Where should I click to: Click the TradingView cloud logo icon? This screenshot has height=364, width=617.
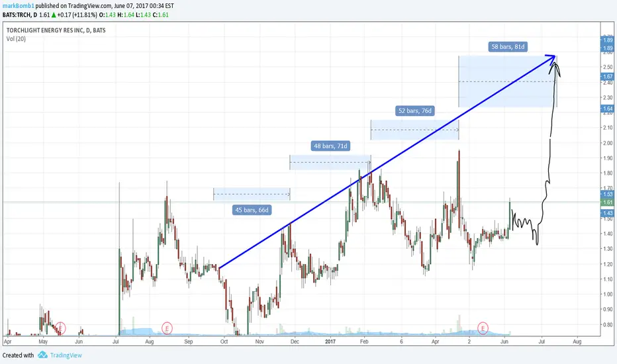[x=42, y=355]
